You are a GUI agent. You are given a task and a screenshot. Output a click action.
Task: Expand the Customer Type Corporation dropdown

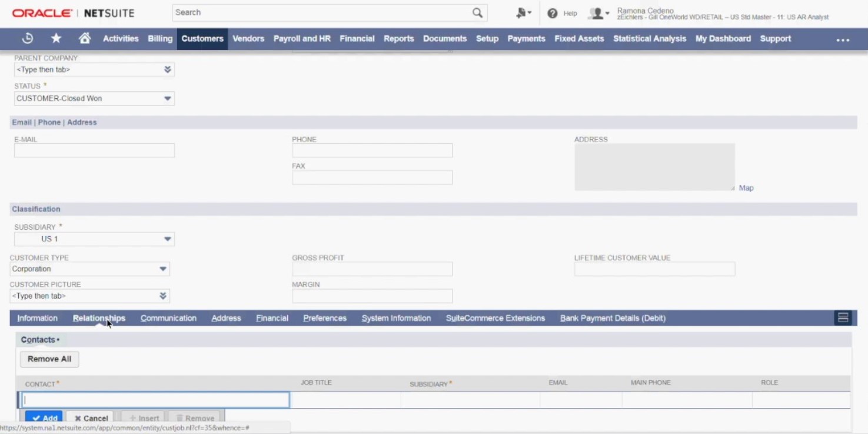[x=163, y=269]
